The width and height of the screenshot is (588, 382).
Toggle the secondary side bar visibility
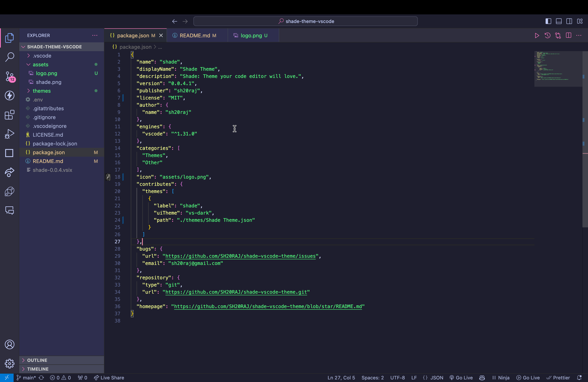tap(569, 21)
